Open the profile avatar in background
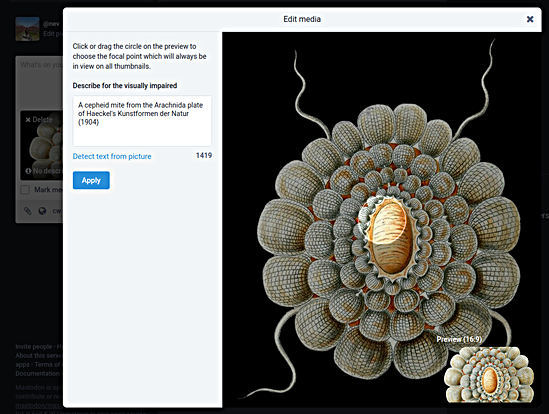This screenshot has height=414, width=549. [27, 29]
